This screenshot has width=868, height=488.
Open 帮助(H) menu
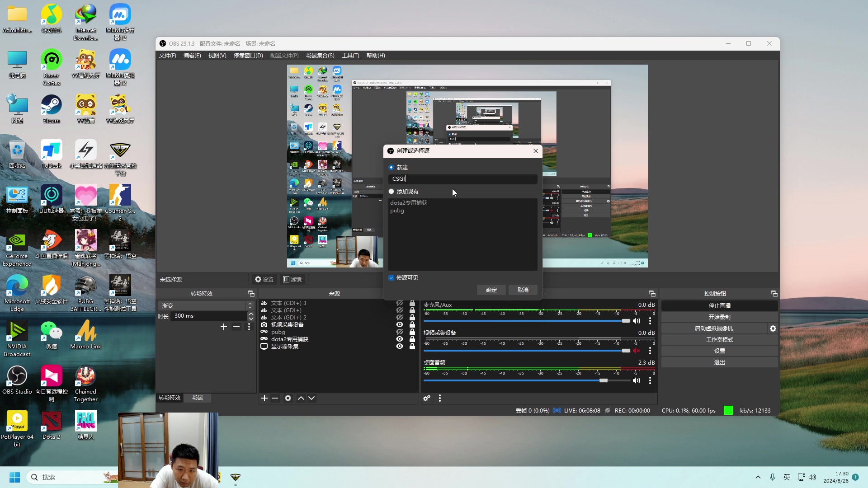(376, 56)
